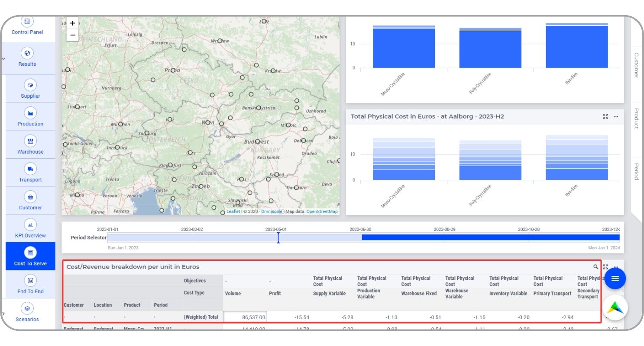Image resolution: width=644 pixels, height=346 pixels.
Task: Select the light blue 2023-H1 period bar
Action: point(234,237)
